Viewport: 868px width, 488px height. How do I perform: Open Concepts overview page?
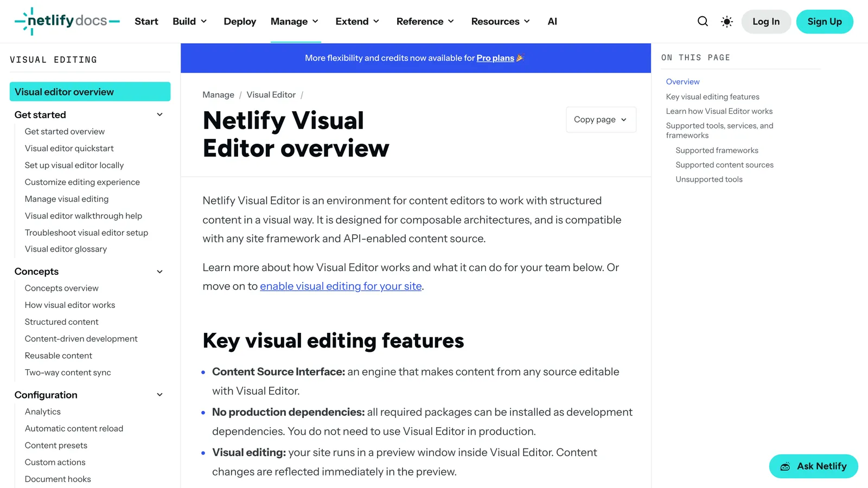(62, 288)
